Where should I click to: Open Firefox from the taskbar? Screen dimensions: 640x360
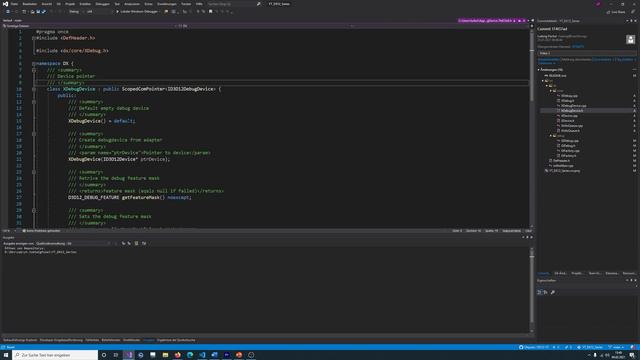click(x=178, y=355)
